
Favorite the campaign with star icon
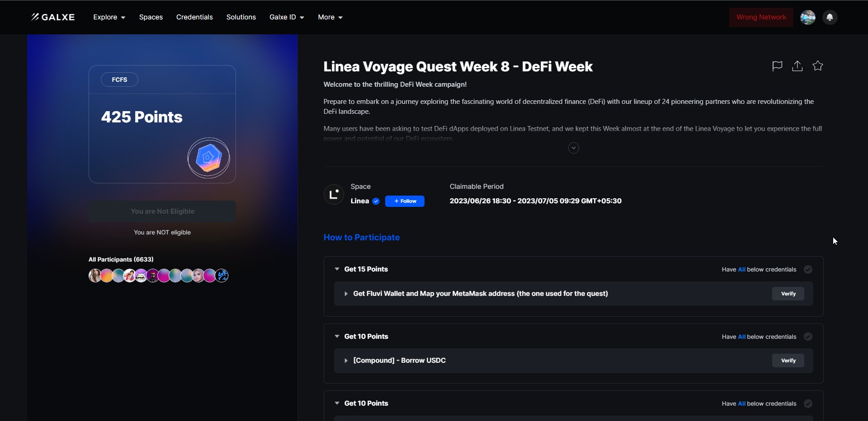click(818, 66)
